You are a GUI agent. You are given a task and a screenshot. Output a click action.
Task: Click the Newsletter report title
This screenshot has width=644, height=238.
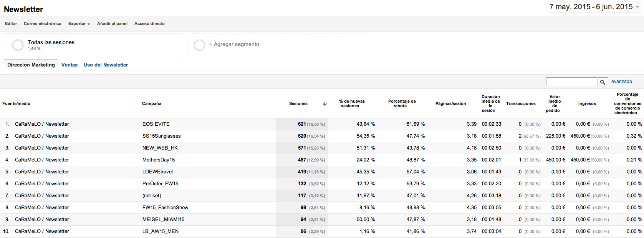tap(23, 9)
